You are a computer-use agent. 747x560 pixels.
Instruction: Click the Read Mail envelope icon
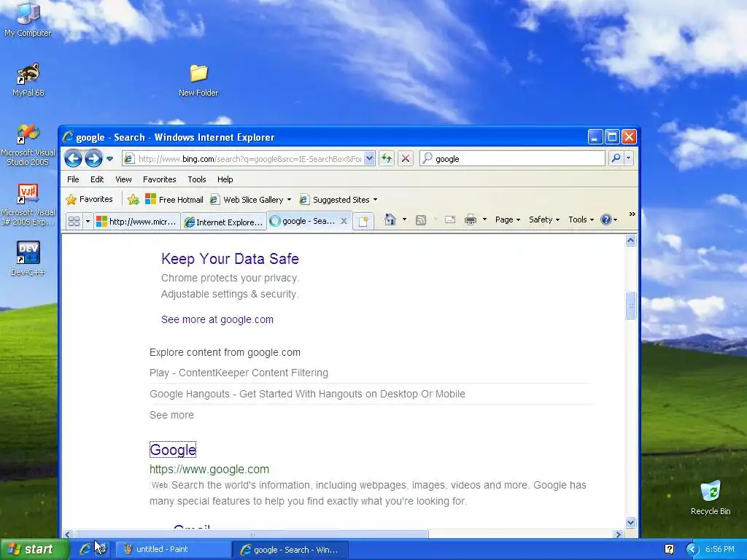click(x=449, y=219)
